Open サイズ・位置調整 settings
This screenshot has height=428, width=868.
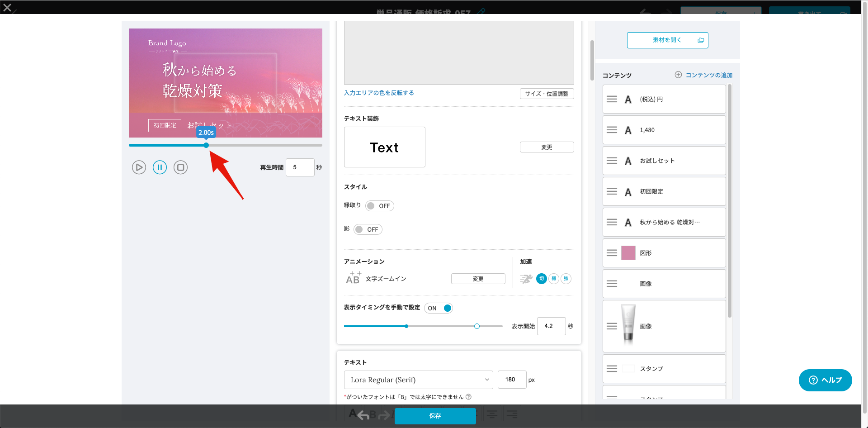547,94
